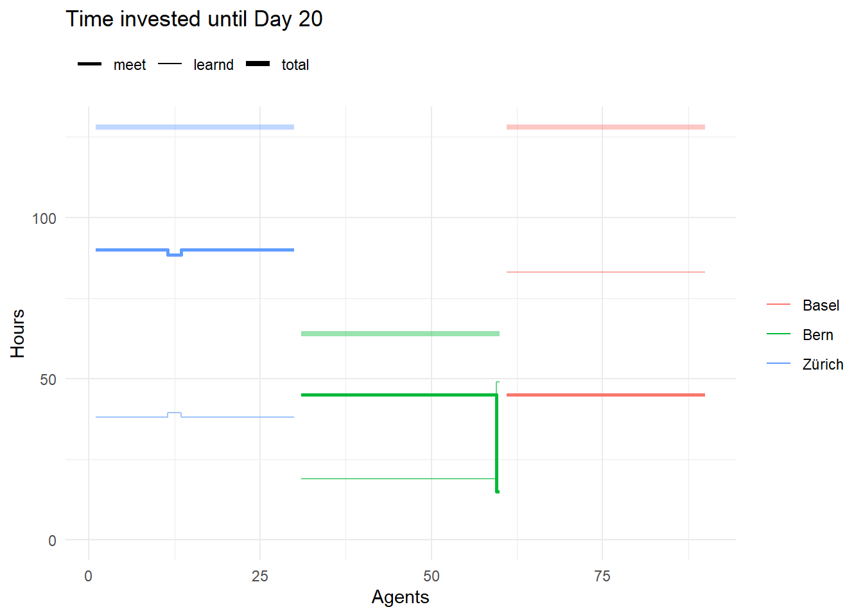Click the light blue Zürich total line
The width and height of the screenshot is (863, 616).
195,127
